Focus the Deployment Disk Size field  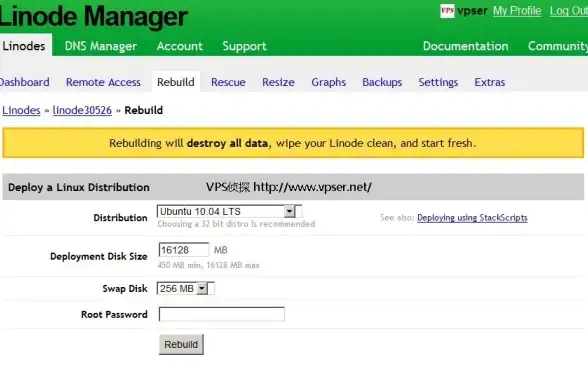point(184,250)
